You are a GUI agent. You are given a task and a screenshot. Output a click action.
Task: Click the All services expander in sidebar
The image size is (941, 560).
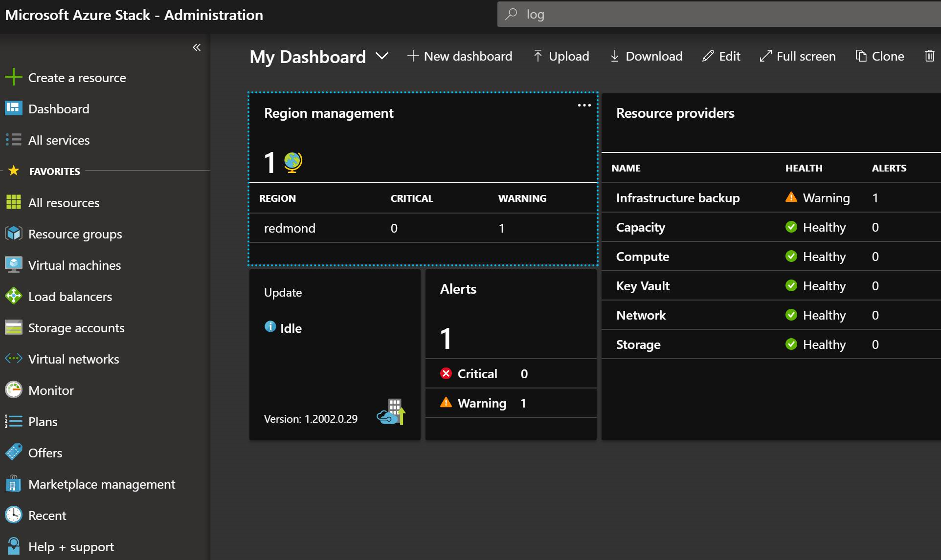point(59,139)
